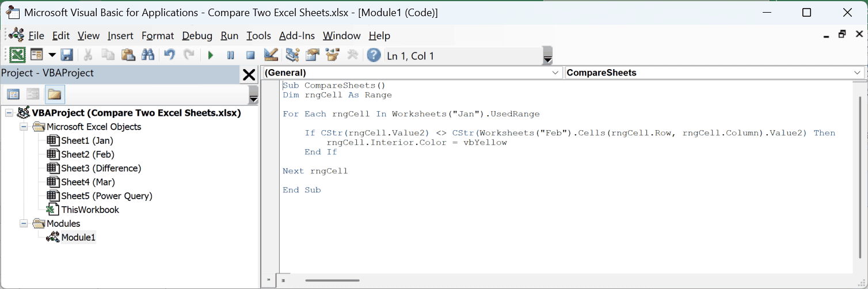Click the 'End Sub' code line
Image resolution: width=868 pixels, height=289 pixels.
(302, 190)
